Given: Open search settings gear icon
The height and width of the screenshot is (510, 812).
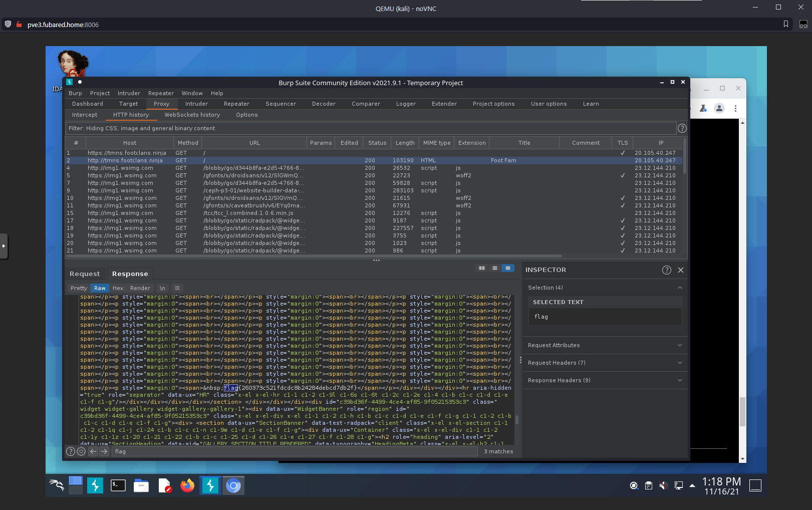Looking at the screenshot, I should click(x=81, y=451).
